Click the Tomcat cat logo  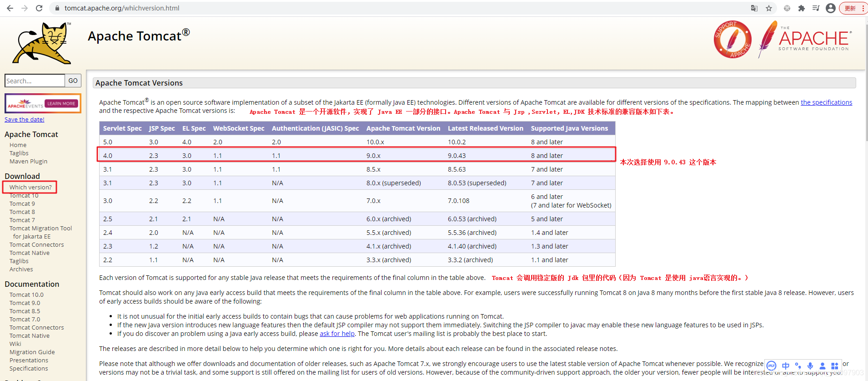42,43
